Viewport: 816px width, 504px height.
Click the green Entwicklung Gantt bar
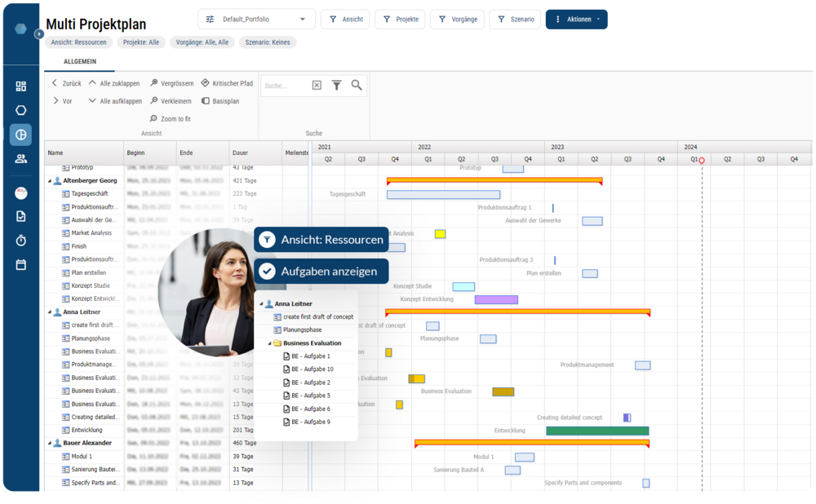(x=596, y=431)
